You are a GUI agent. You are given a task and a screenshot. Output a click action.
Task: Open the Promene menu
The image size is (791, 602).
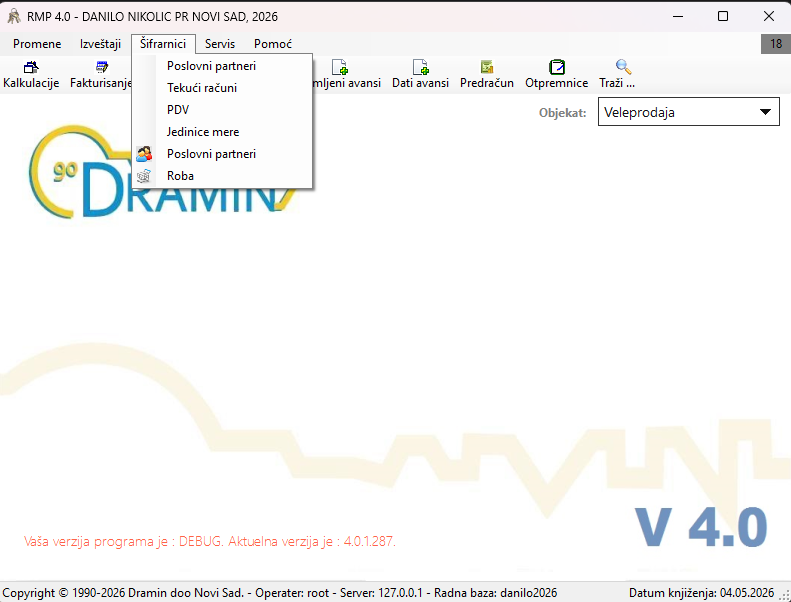pyautogui.click(x=37, y=44)
